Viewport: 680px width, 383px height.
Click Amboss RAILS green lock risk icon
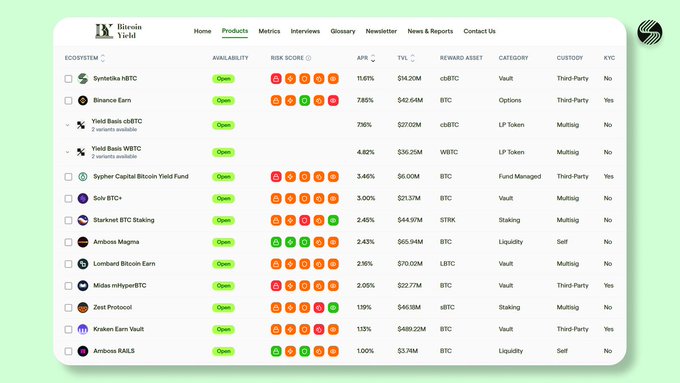[x=276, y=351]
